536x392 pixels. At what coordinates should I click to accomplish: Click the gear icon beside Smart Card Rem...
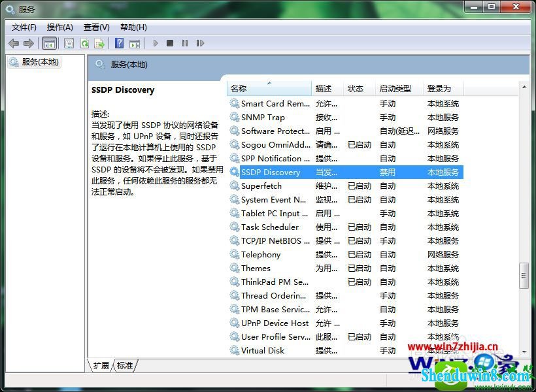coord(235,103)
